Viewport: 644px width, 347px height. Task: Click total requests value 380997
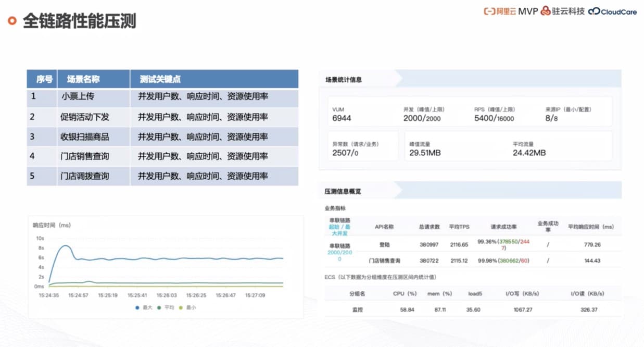click(x=430, y=244)
